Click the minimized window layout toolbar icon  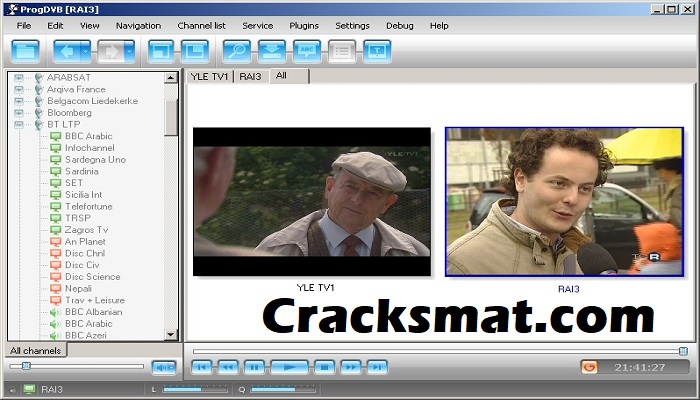(x=161, y=51)
